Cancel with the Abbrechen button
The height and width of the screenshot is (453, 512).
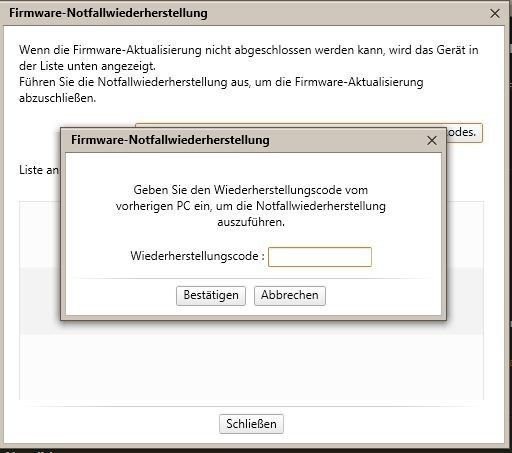point(290,296)
